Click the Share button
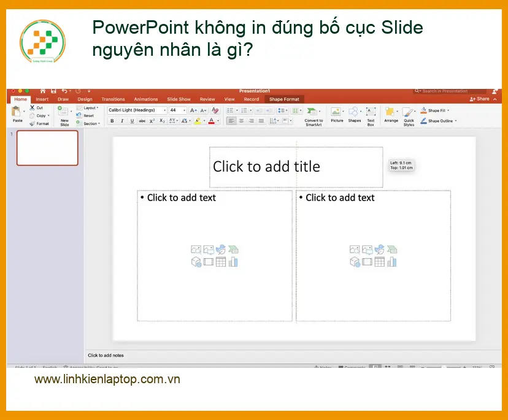Image resolution: width=508 pixels, height=420 pixels. pyautogui.click(x=480, y=99)
